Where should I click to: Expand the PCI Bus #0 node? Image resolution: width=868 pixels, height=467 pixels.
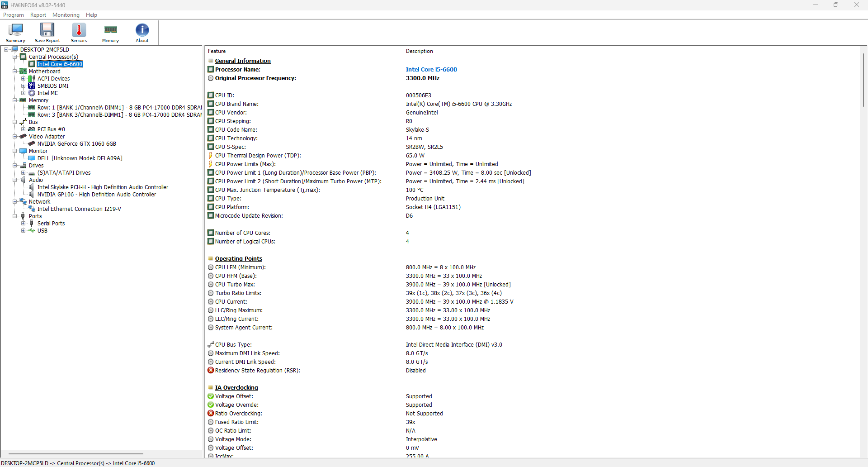24,129
